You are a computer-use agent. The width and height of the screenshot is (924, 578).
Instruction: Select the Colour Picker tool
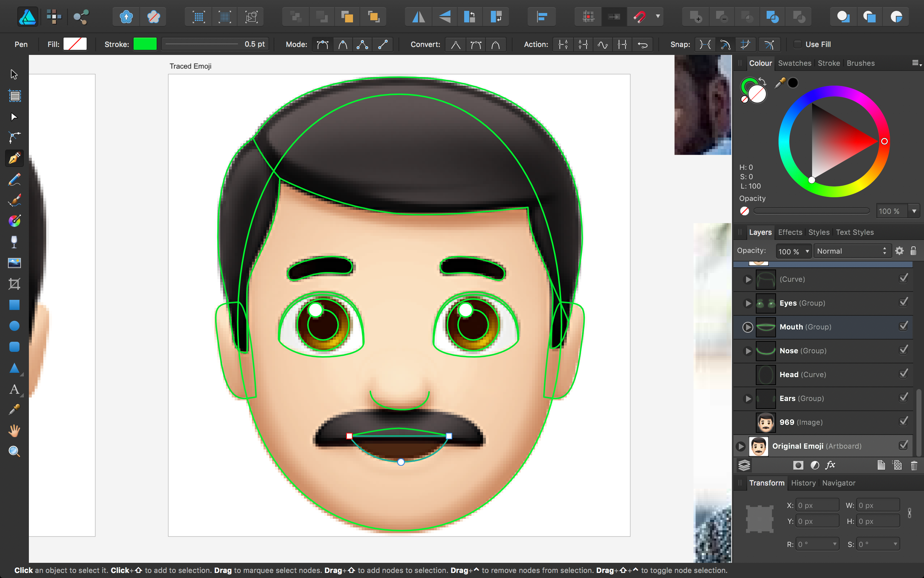(14, 410)
